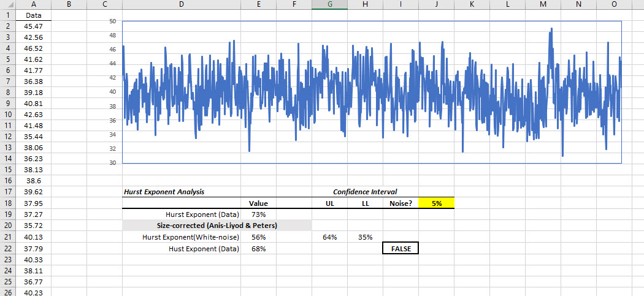Select cell containing 41.48
644x296 pixels.
[x=33, y=125]
